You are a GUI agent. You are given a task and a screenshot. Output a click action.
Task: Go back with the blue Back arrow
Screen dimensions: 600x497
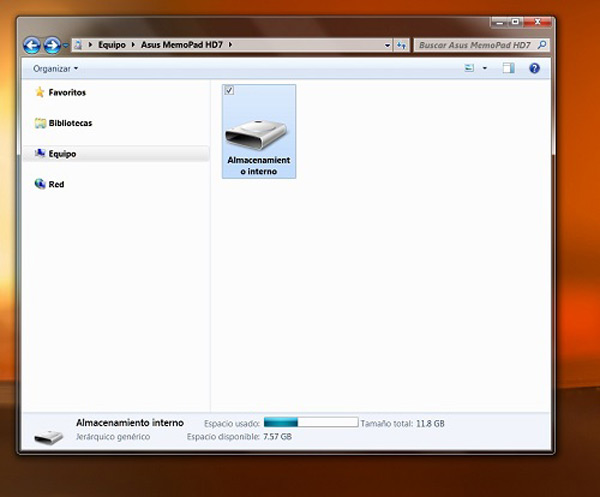click(x=32, y=46)
